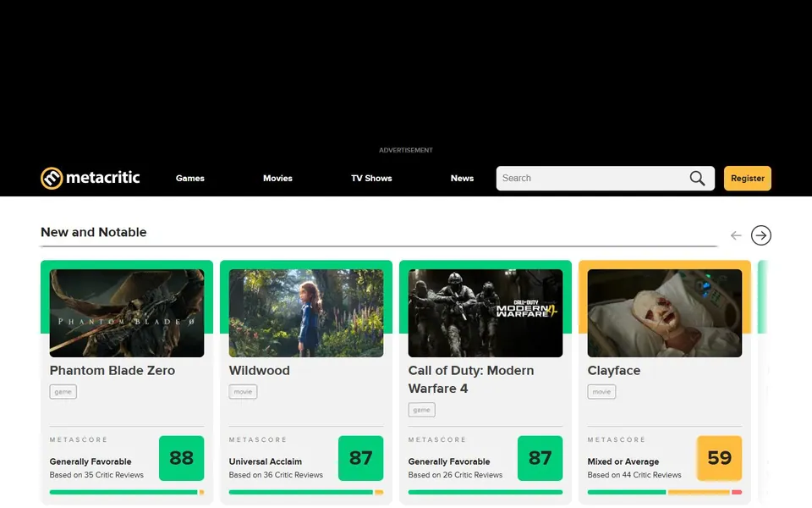The height and width of the screenshot is (508, 812).
Task: Open the Modern Warfare 4 thumbnail
Action: click(x=486, y=313)
